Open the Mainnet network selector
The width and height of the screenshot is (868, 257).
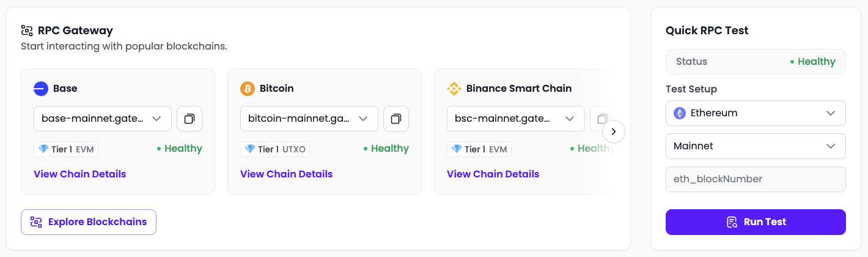(x=756, y=146)
